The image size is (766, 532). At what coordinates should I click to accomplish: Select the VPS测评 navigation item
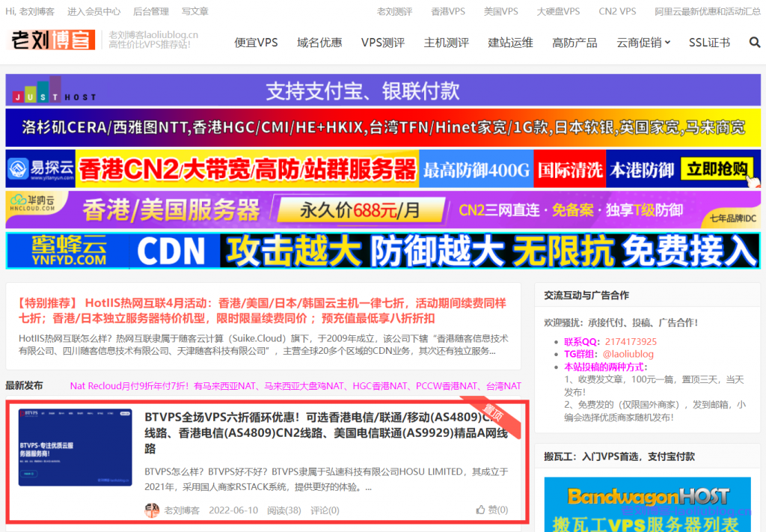point(383,43)
